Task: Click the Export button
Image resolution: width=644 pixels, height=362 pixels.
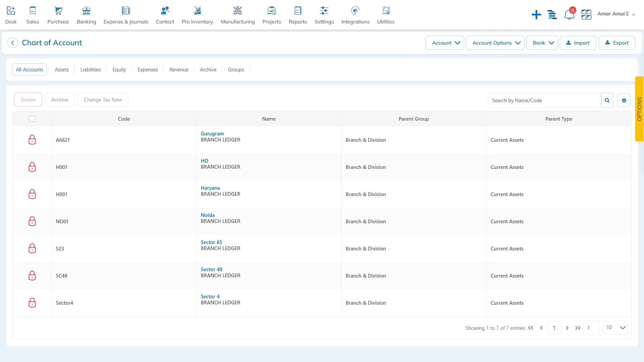Action: point(617,43)
